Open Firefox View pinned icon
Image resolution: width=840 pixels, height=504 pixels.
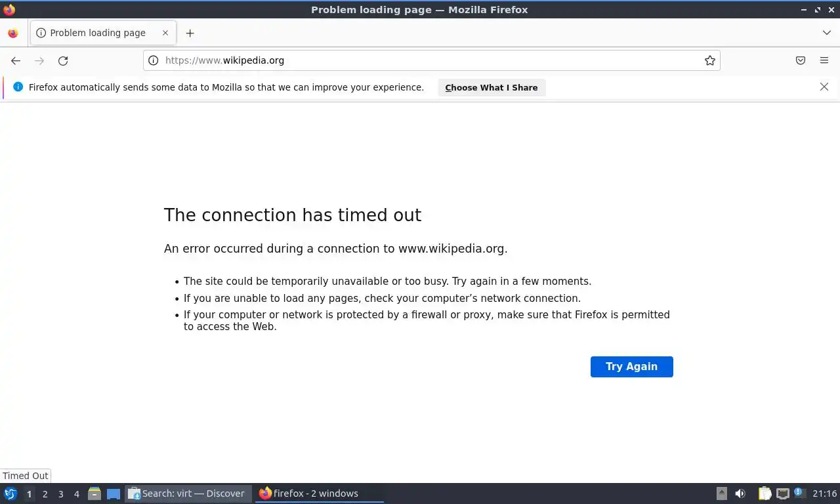click(x=13, y=33)
